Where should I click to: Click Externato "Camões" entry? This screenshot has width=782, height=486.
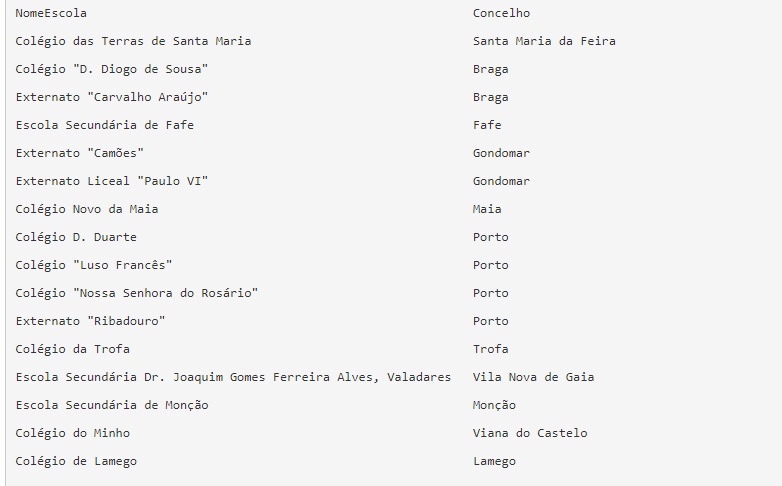[x=80, y=153]
